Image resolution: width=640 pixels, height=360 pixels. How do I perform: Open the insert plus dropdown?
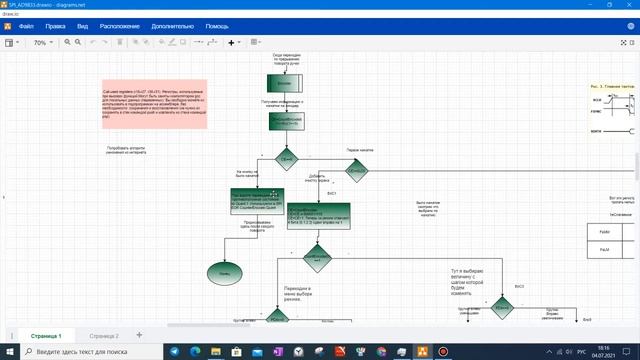[234, 42]
